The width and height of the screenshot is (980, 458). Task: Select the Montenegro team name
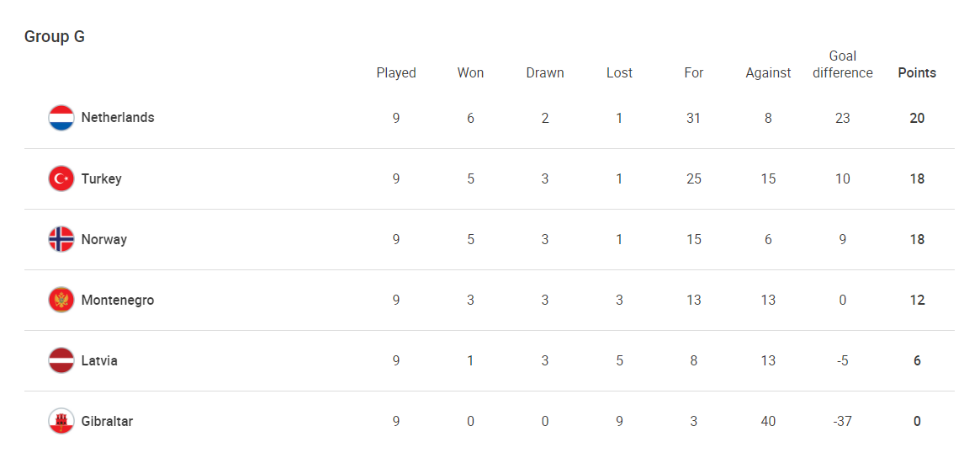(118, 300)
